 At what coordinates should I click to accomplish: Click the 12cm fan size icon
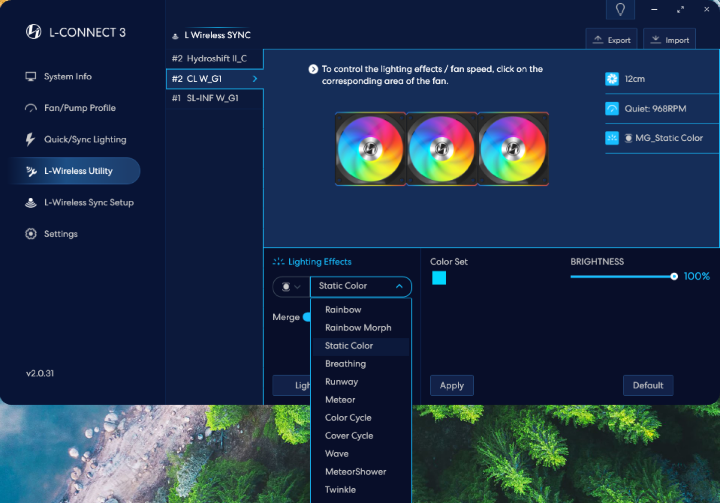coord(612,78)
